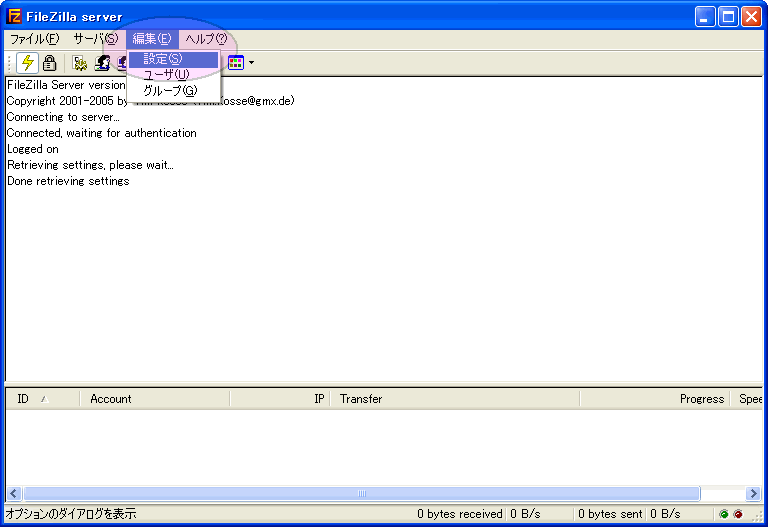Click the red status indicator LED
768x527 pixels.
[x=738, y=514]
